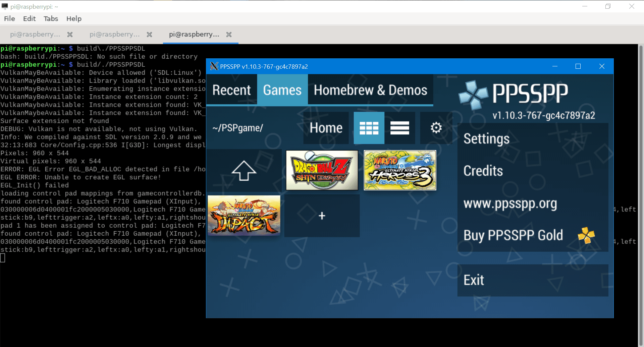Switch to list view layout
The width and height of the screenshot is (644, 347).
(x=399, y=128)
